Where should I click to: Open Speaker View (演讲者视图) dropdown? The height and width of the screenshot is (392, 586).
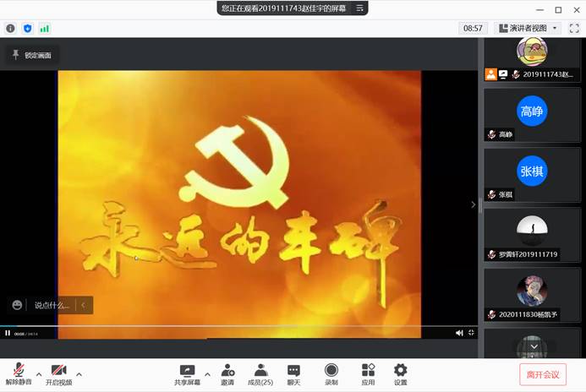point(529,28)
